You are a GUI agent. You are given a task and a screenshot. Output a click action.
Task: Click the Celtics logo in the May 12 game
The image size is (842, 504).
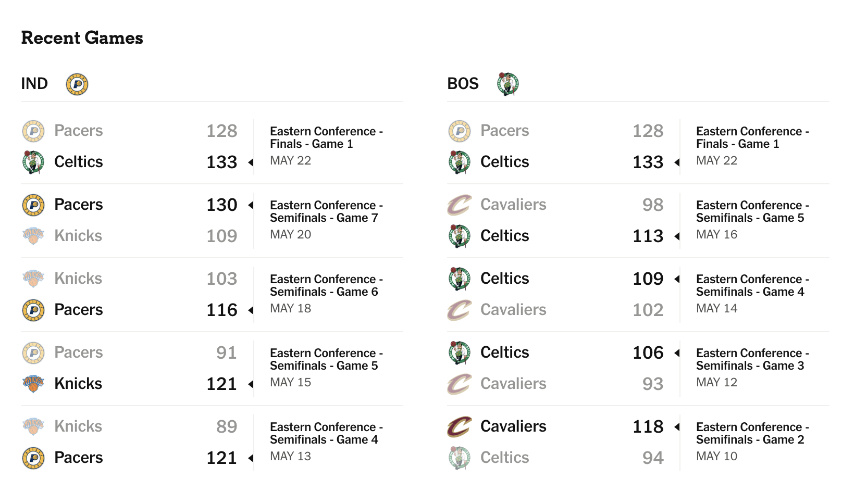point(460,352)
